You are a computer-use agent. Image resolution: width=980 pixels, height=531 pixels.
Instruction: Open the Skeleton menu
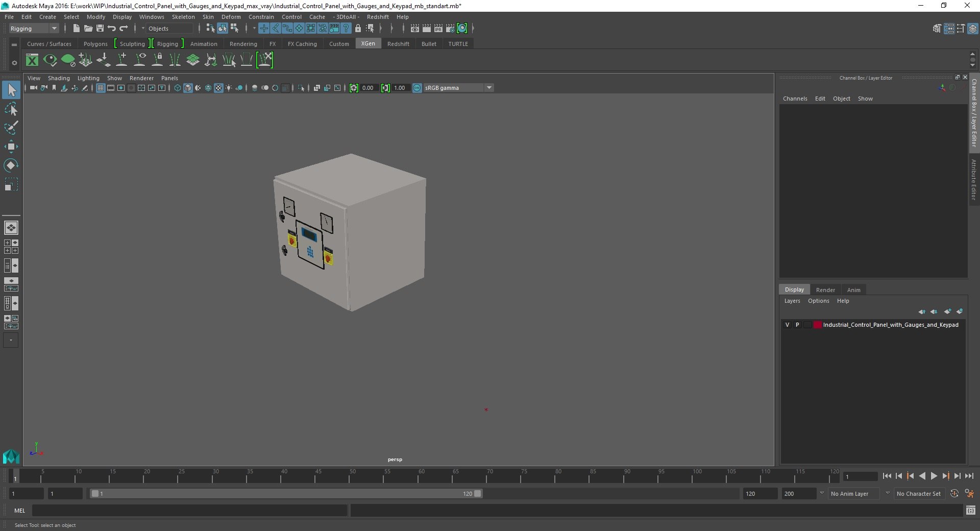point(183,17)
